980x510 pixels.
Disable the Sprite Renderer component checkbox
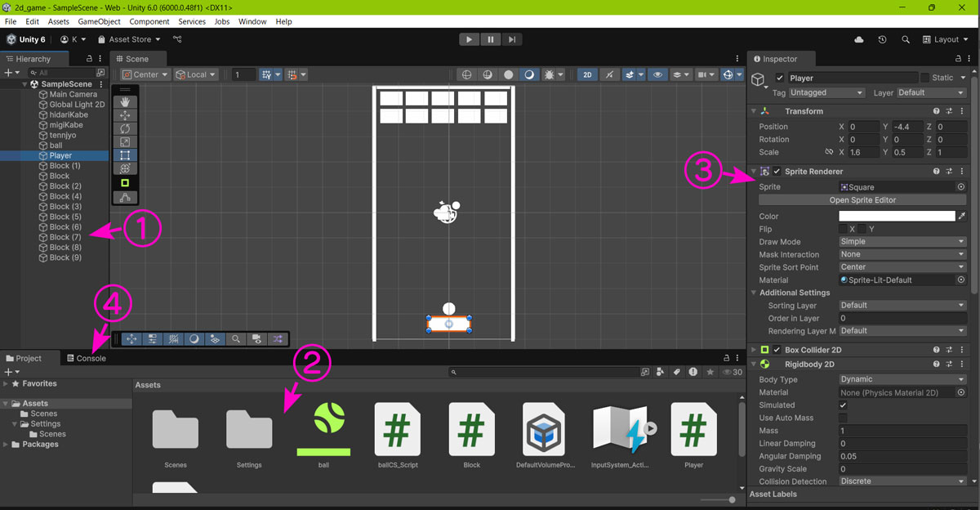click(777, 172)
